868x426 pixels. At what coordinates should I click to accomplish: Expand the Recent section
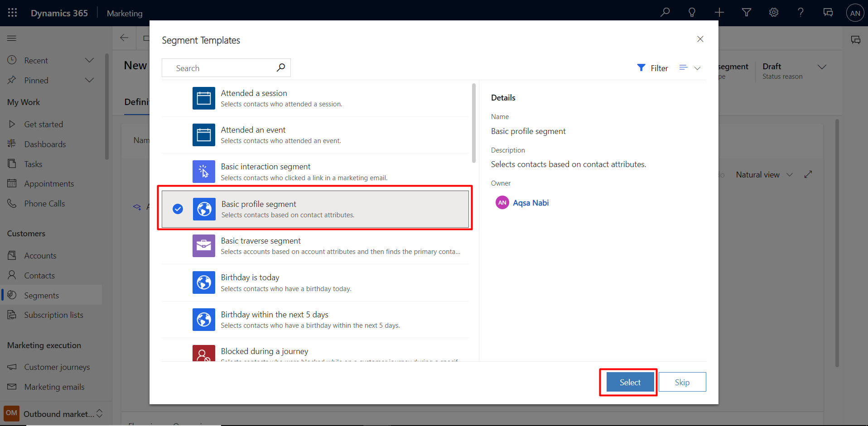click(x=89, y=60)
